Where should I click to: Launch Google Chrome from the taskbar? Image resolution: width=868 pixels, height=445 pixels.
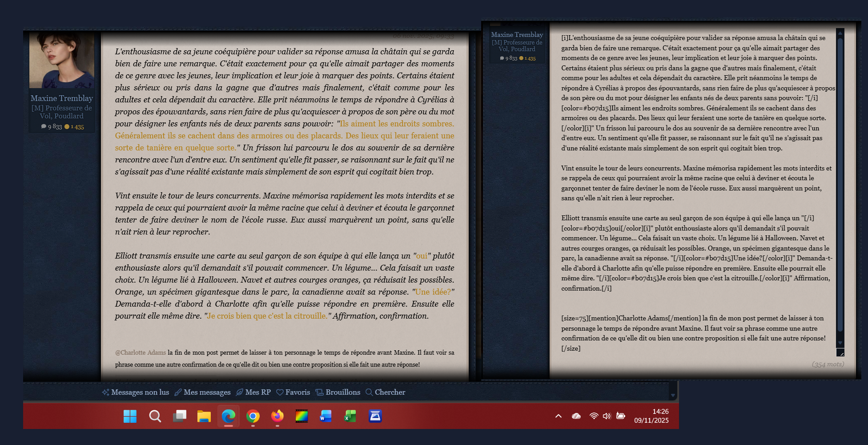pyautogui.click(x=253, y=417)
